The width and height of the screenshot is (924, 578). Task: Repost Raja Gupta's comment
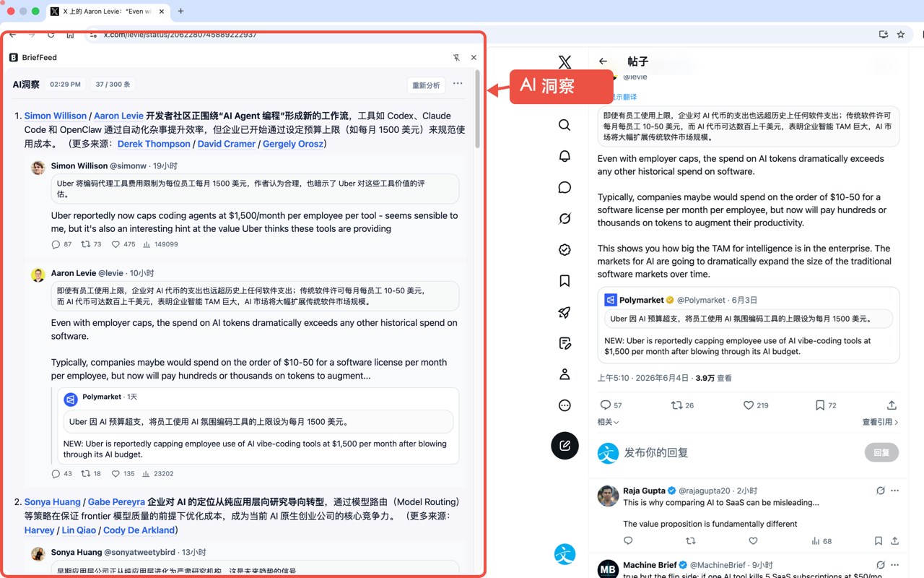coord(691,540)
